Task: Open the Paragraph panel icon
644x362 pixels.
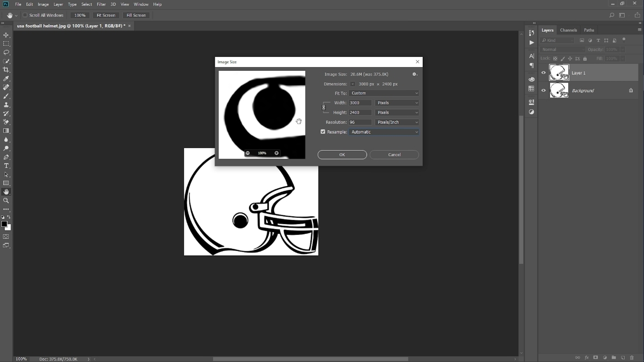Action: [531, 65]
